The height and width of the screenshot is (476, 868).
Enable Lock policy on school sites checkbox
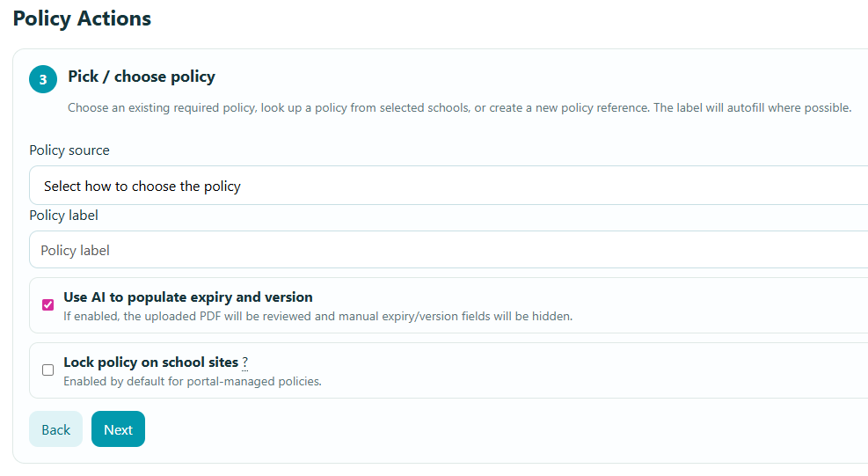[x=48, y=370]
